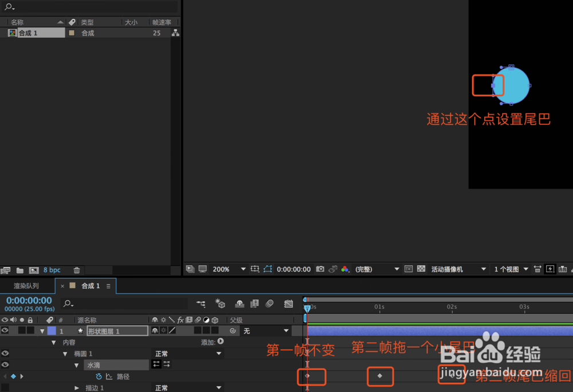Open the graph editor icon

click(x=289, y=304)
